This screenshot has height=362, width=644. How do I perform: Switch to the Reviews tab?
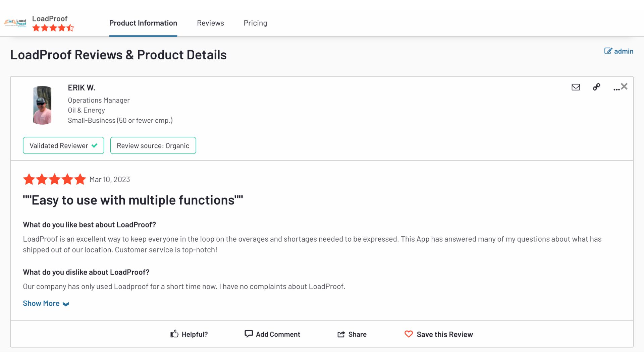pos(210,23)
